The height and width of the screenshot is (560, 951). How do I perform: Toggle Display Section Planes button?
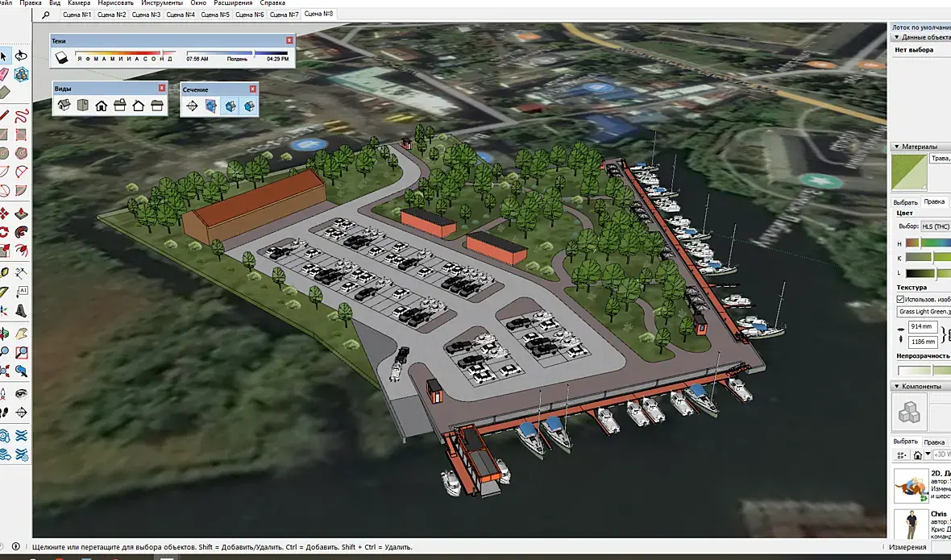coord(210,106)
